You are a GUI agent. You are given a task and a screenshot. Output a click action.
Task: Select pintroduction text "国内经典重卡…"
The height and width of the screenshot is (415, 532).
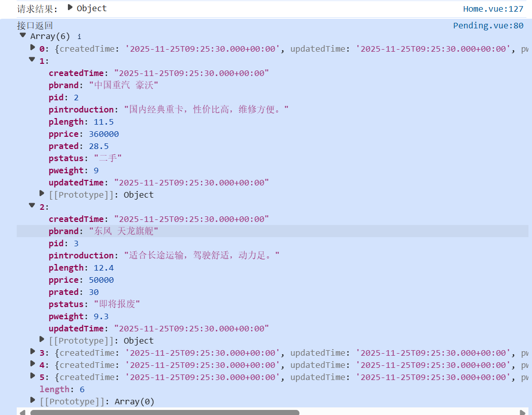coord(206,109)
